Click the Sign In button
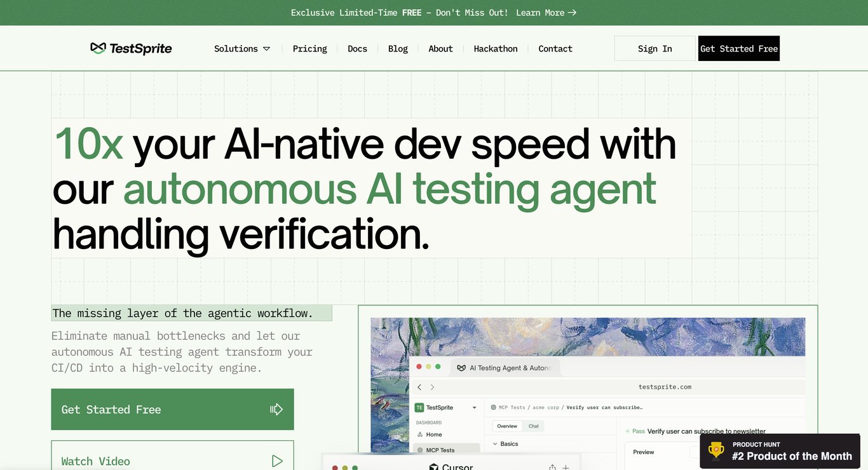This screenshot has height=470, width=868. click(x=655, y=48)
